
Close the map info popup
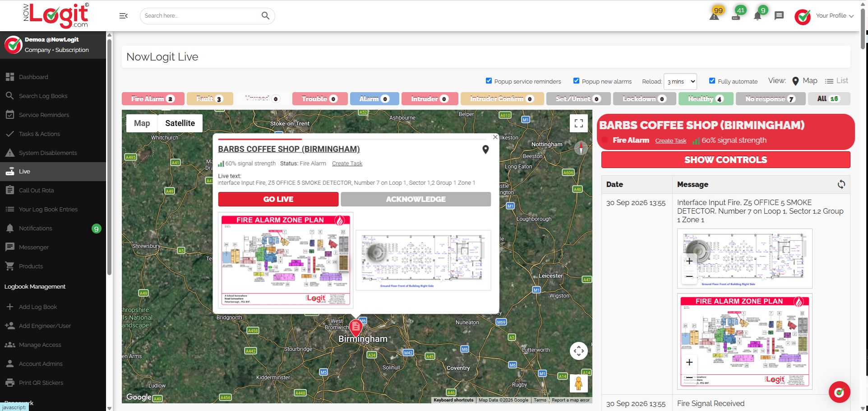click(495, 137)
